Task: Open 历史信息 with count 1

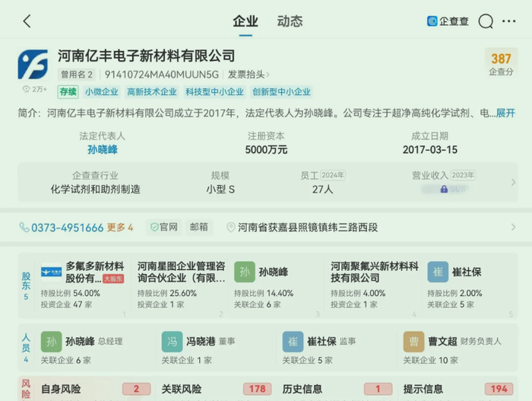Action: (337, 389)
